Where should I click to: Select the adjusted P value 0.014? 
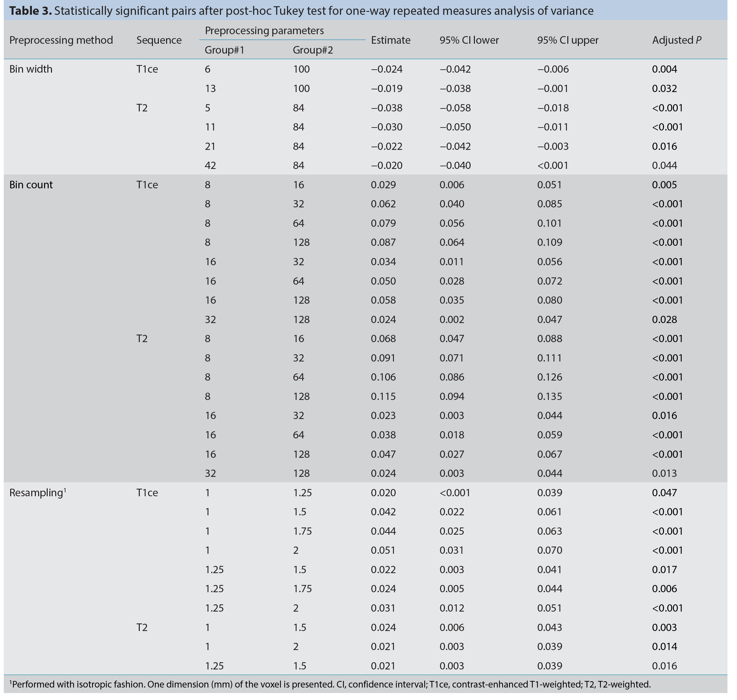[x=665, y=646]
